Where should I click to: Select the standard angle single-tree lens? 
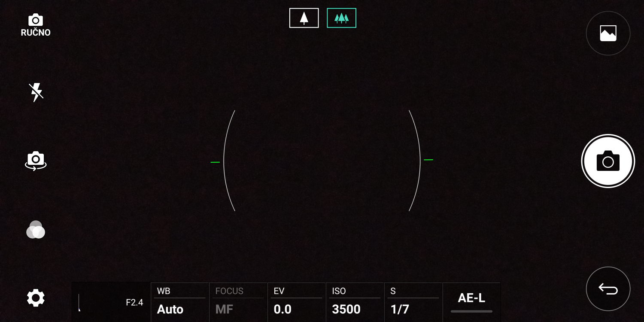(x=304, y=18)
